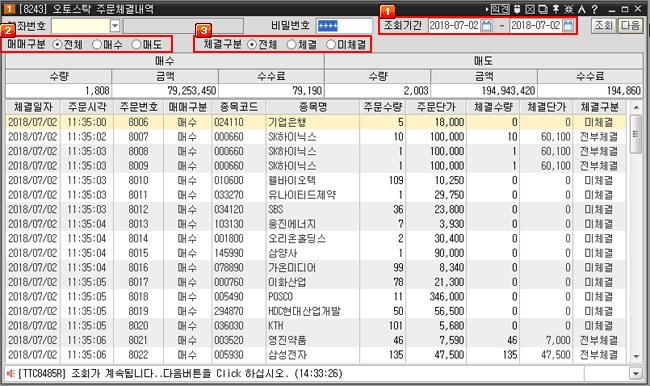Click stock name 삼성전자

(287, 354)
